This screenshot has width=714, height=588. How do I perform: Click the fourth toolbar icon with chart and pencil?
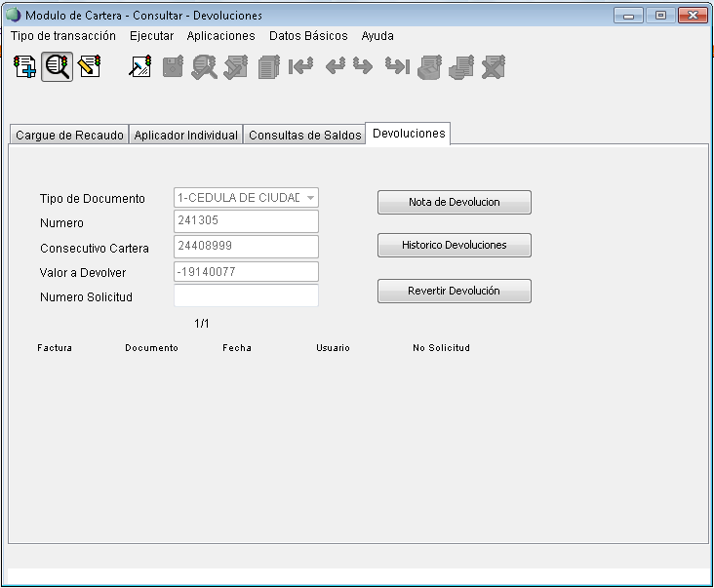click(x=140, y=66)
